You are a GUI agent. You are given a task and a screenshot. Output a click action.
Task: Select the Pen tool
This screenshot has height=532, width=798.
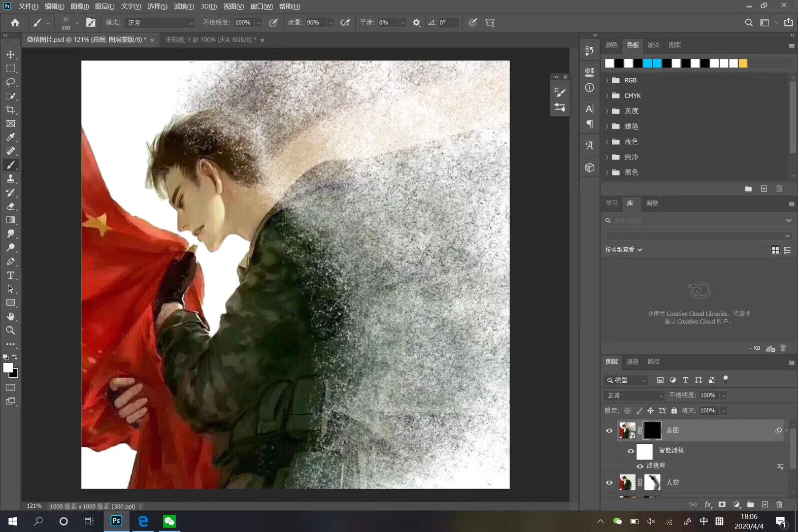coord(10,262)
